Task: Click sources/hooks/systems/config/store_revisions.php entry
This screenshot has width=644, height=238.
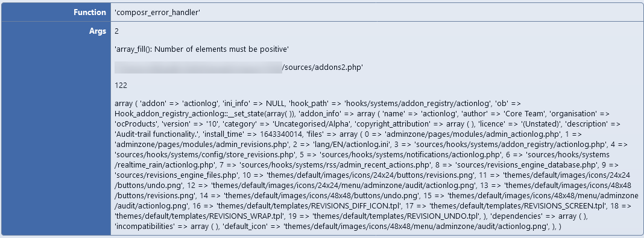Action: (206, 155)
